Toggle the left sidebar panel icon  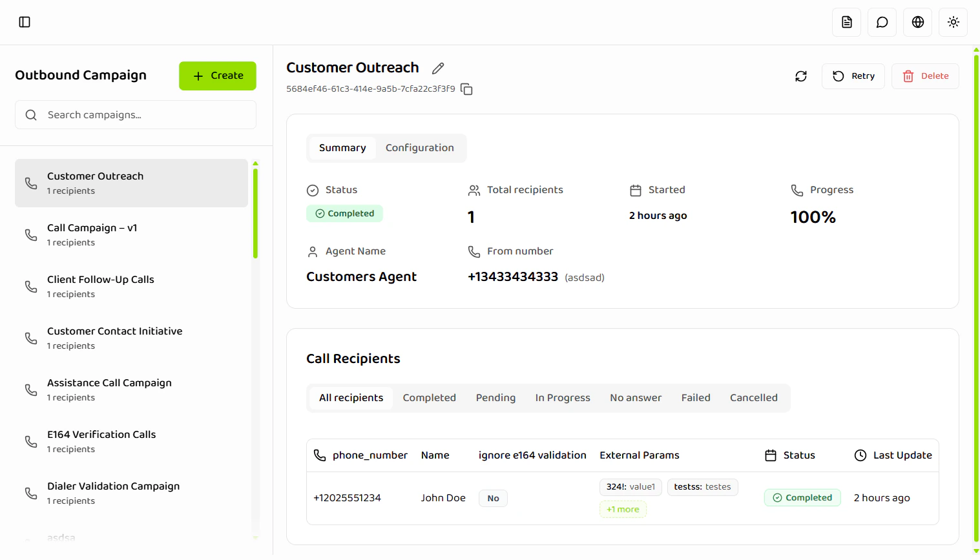(x=25, y=21)
